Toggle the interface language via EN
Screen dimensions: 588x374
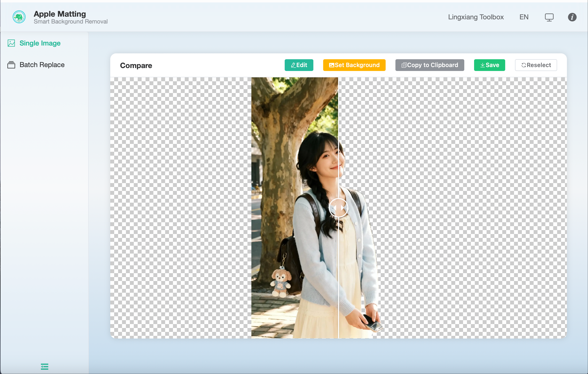(524, 17)
